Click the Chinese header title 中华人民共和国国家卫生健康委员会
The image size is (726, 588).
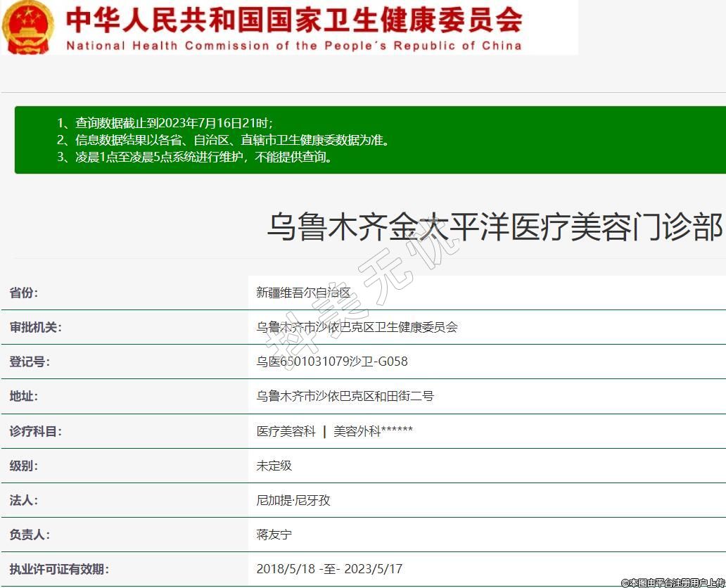tap(294, 20)
